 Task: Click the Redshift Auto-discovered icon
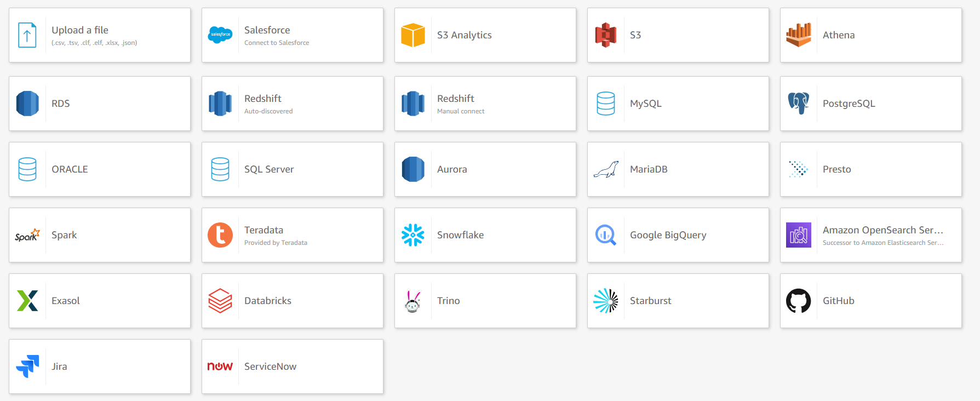click(x=220, y=104)
